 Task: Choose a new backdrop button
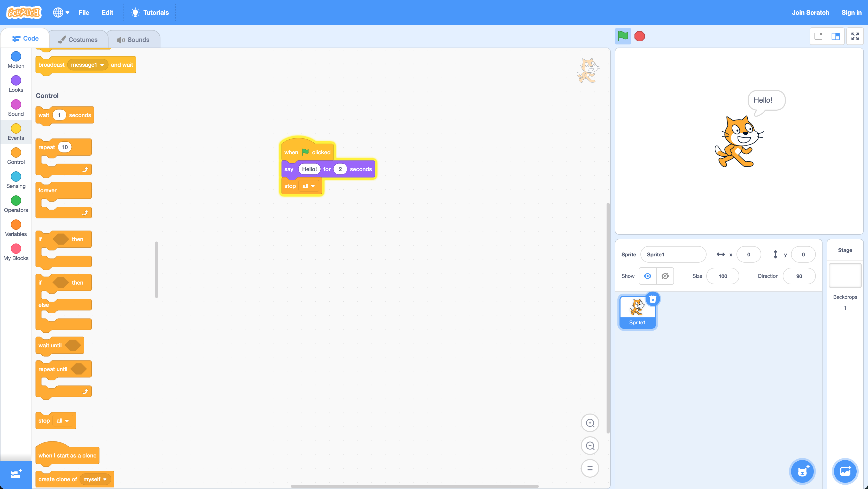coord(845,471)
